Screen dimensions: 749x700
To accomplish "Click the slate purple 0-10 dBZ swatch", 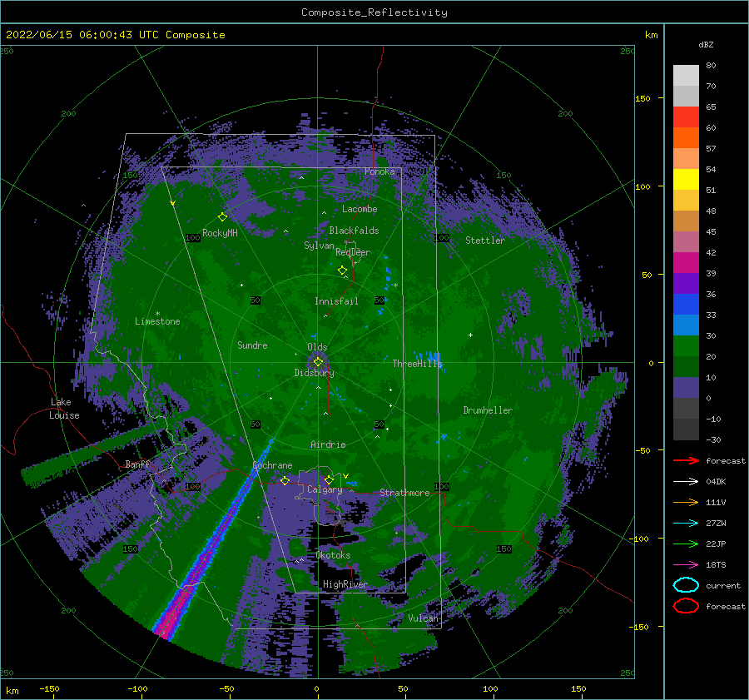I will (x=686, y=388).
